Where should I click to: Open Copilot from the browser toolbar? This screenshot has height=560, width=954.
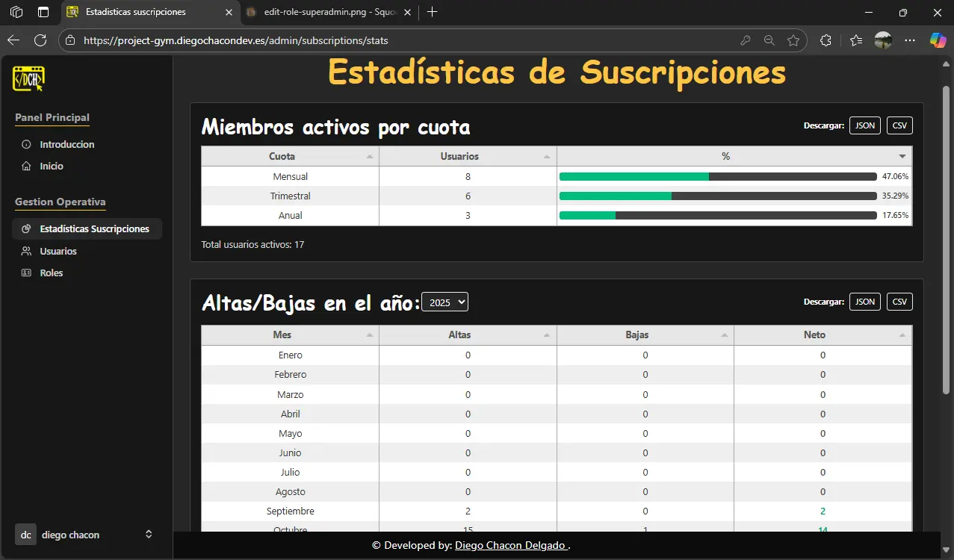(938, 40)
